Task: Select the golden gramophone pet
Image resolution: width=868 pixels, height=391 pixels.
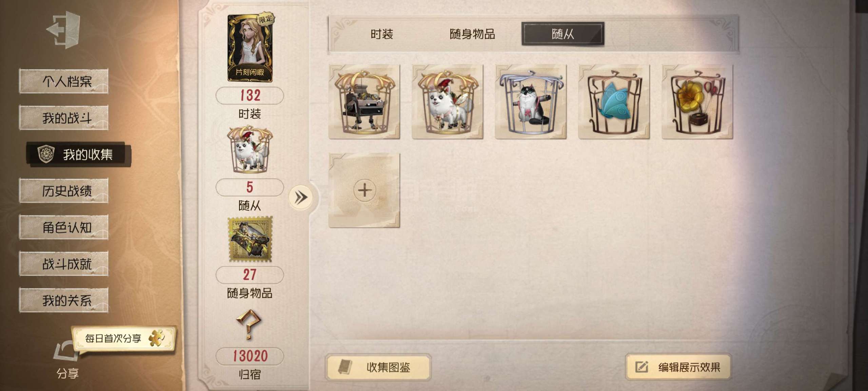Action: click(697, 102)
